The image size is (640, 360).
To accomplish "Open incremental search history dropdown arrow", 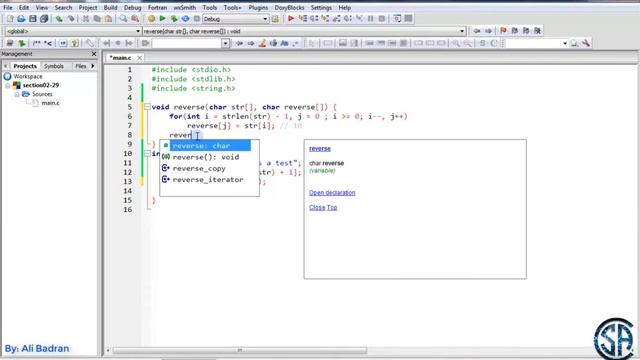I will (225, 43).
